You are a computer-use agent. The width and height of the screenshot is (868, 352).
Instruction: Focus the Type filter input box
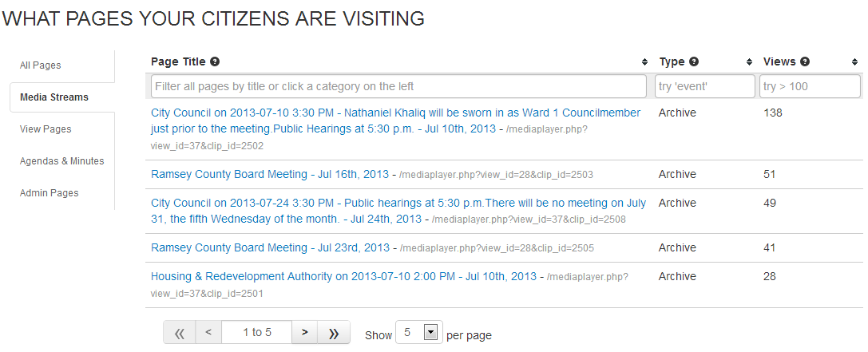coord(704,86)
